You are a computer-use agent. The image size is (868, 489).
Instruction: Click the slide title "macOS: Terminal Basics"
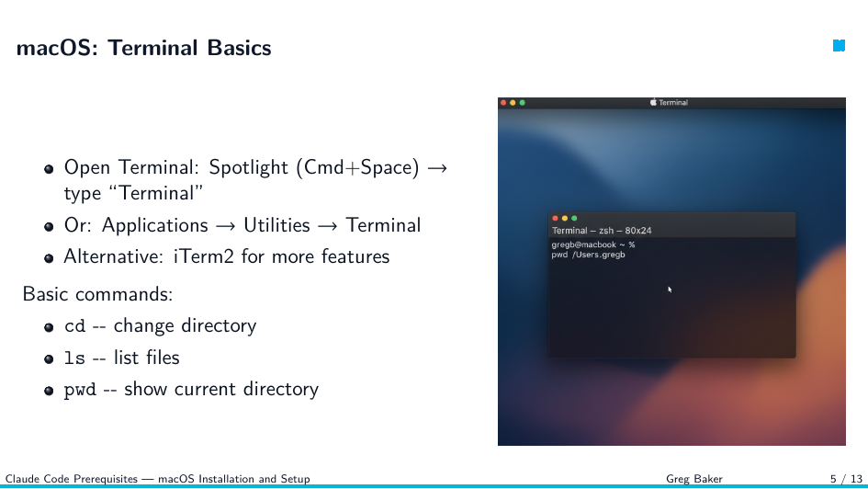click(x=144, y=48)
